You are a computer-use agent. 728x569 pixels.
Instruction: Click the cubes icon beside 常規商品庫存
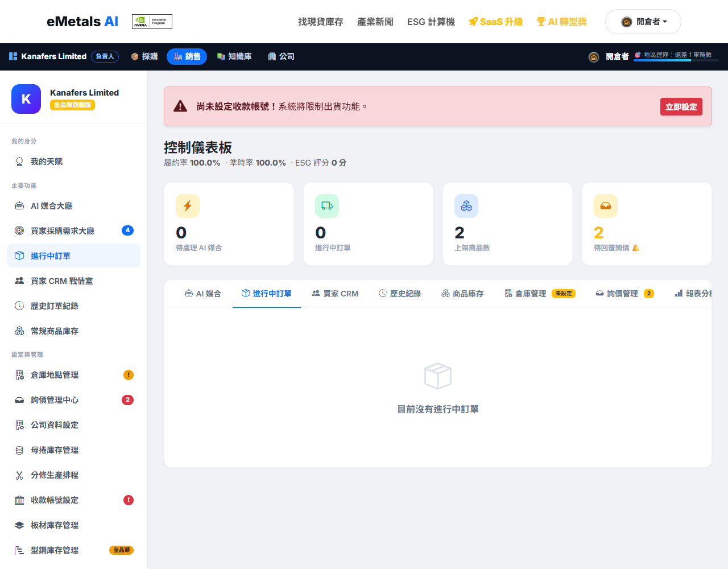click(x=19, y=331)
